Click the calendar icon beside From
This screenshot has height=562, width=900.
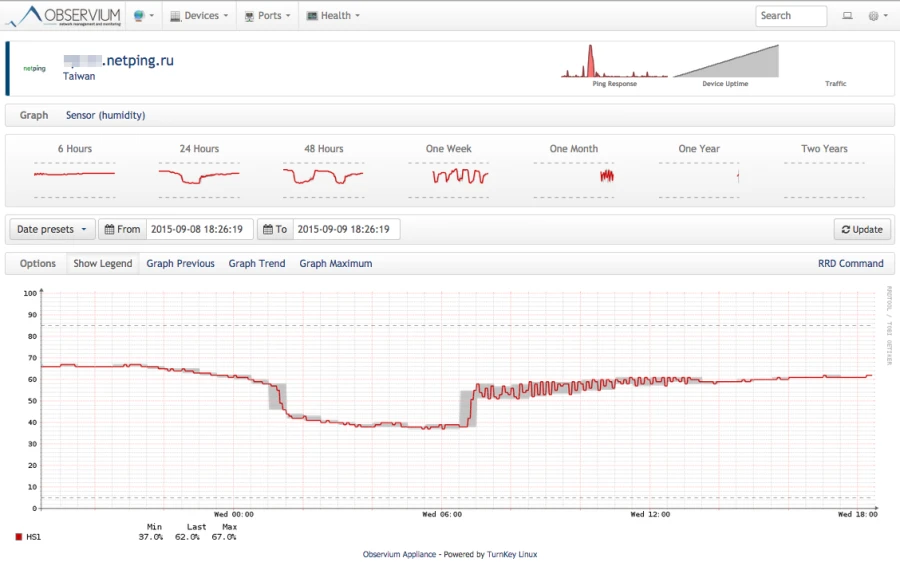click(x=109, y=229)
